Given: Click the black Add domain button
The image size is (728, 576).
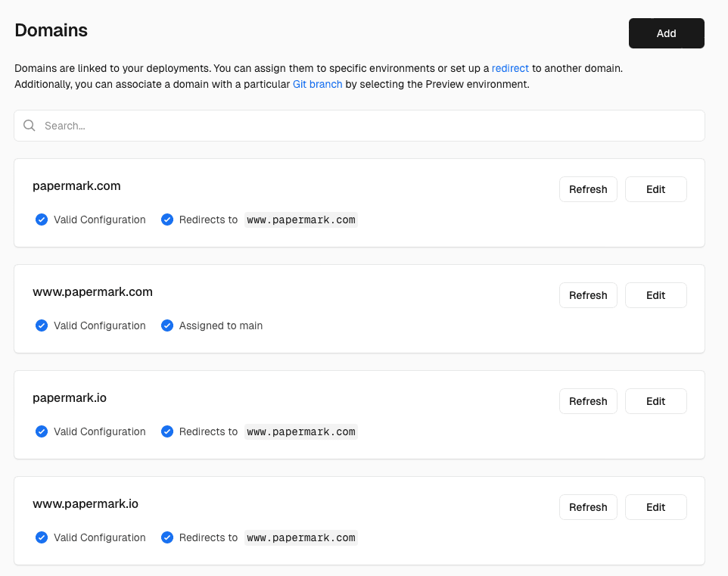Looking at the screenshot, I should (666, 33).
